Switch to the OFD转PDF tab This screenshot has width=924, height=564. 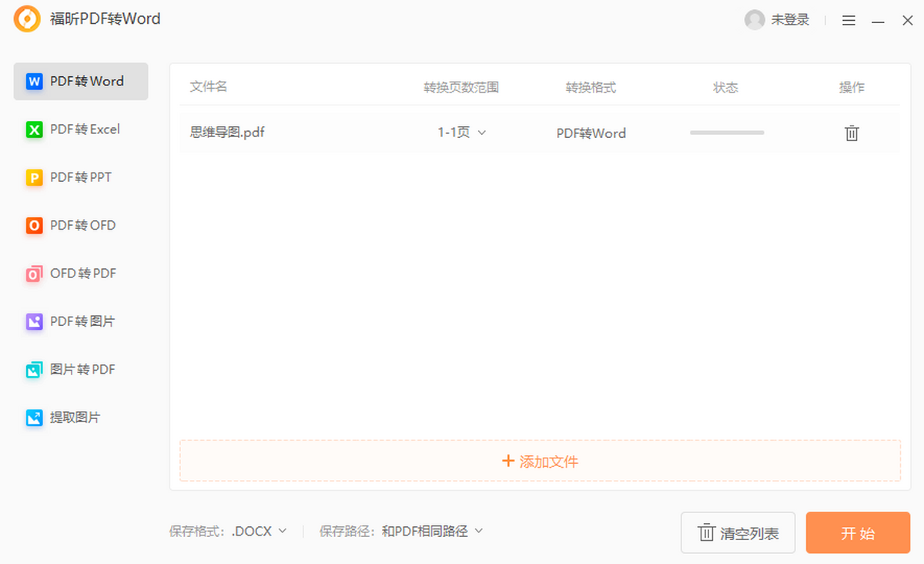82,274
